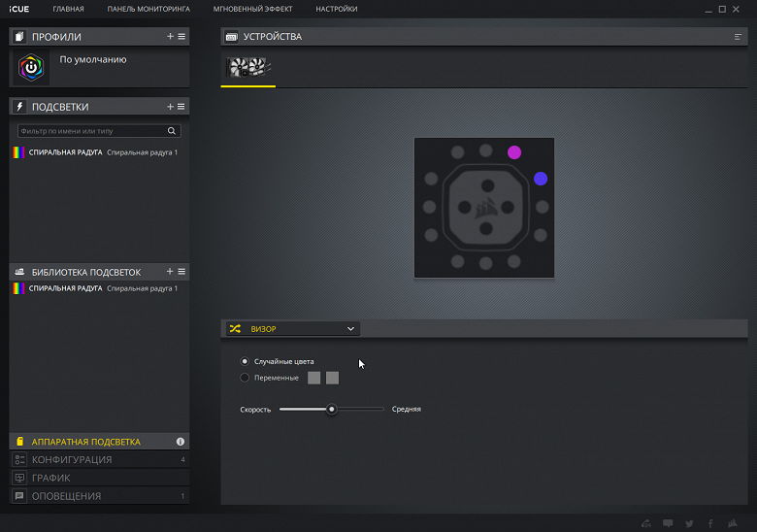Open the ВИЗОР effect type dropdown
This screenshot has width=757, height=532.
coord(292,329)
